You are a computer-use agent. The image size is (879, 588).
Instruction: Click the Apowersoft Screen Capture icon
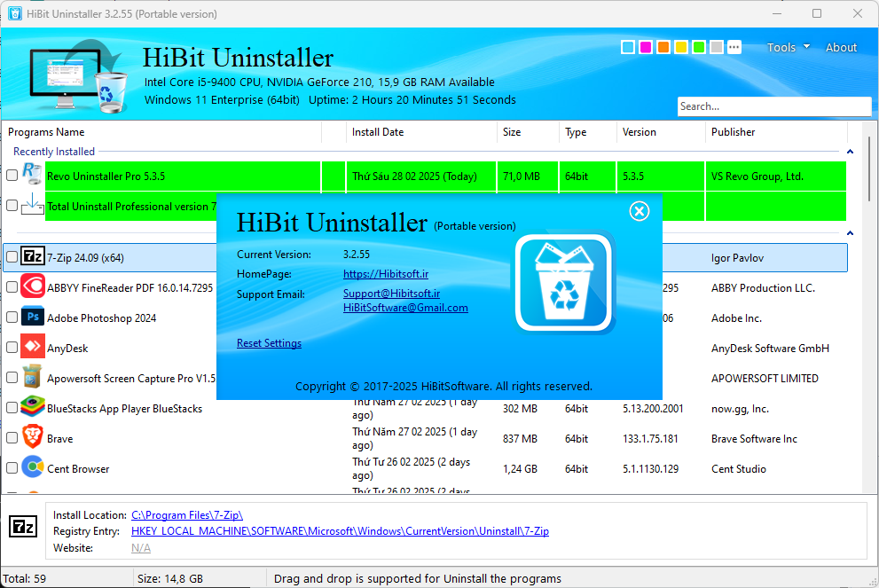[33, 377]
